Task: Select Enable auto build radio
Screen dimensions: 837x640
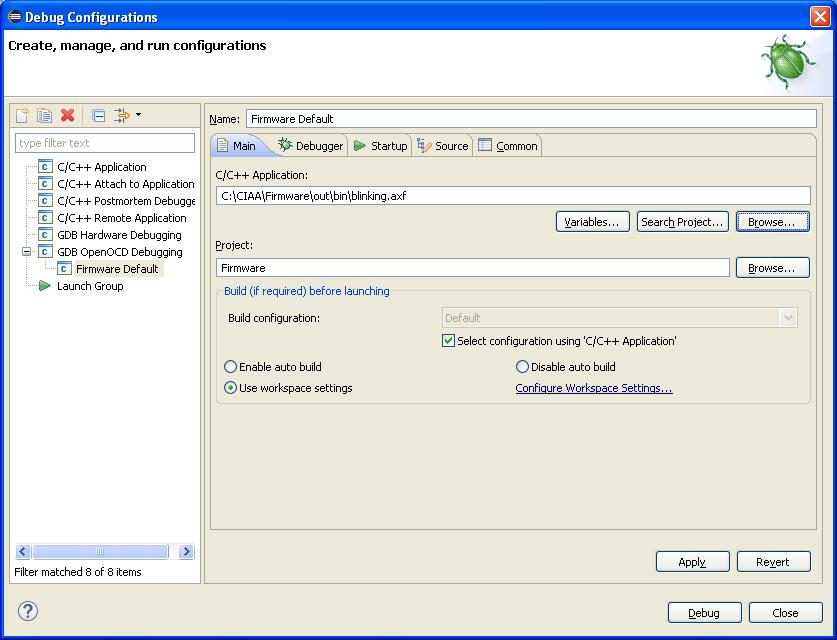Action: pyautogui.click(x=230, y=367)
